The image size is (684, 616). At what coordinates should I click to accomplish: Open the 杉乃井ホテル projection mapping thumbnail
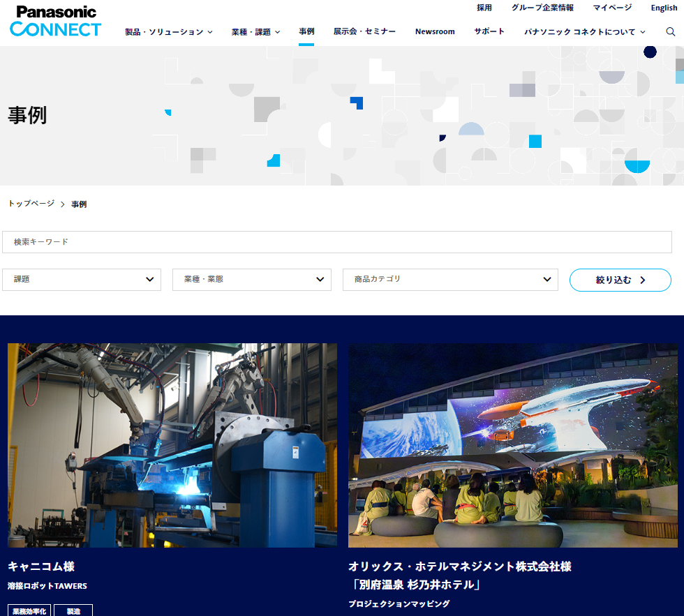click(512, 445)
